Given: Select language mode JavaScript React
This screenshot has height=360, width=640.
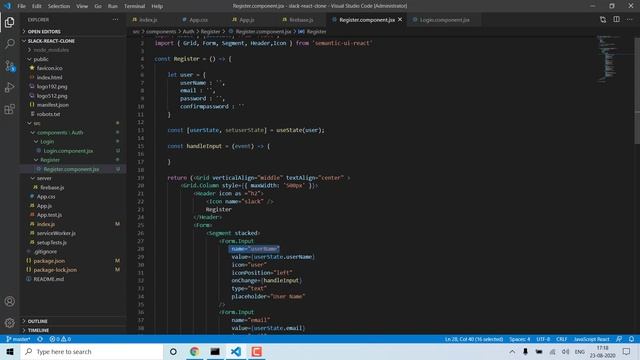Looking at the screenshot, I should tap(591, 339).
